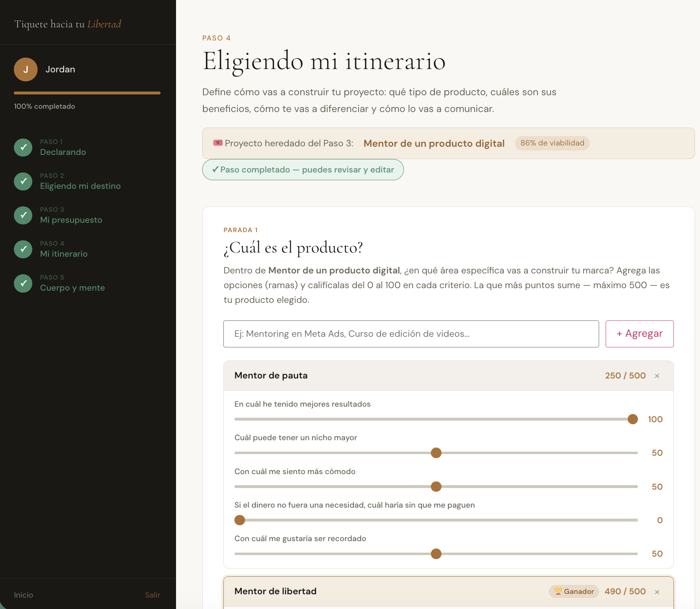
Task: Click the Agregar button
Action: click(x=640, y=334)
